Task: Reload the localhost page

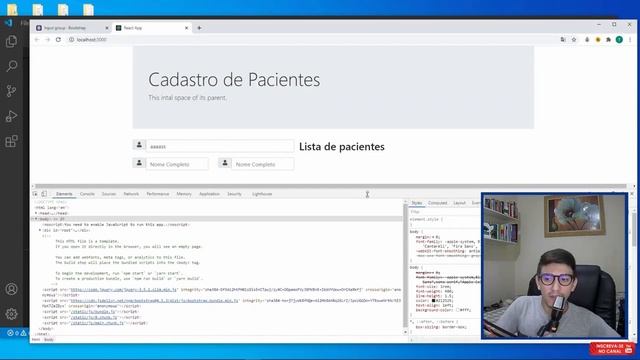Action: tap(58, 40)
